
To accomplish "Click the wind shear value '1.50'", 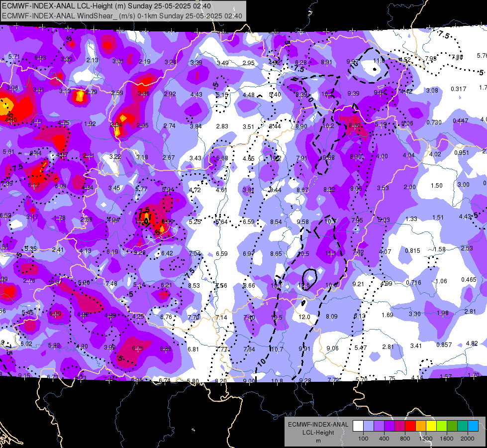I will (436, 186).
